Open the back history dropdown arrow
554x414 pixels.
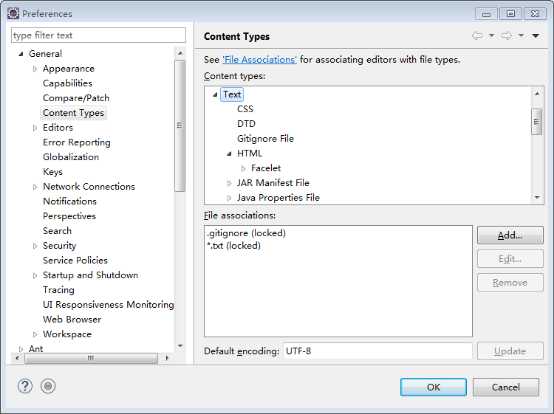click(x=491, y=36)
